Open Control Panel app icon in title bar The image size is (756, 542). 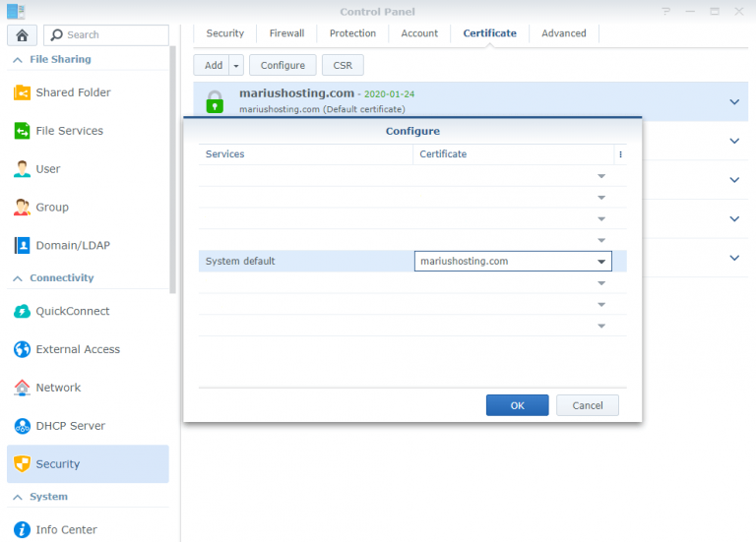click(x=16, y=11)
